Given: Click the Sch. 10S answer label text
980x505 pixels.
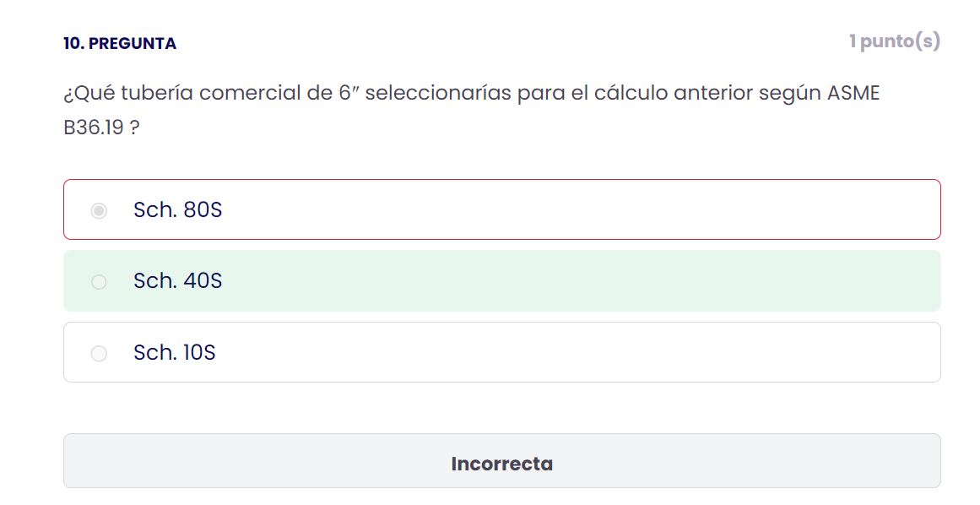Looking at the screenshot, I should [x=175, y=352].
